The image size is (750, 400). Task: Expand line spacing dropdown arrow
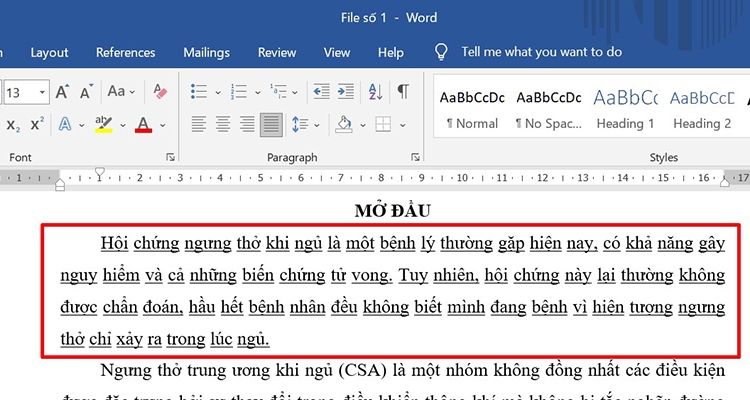point(317,125)
